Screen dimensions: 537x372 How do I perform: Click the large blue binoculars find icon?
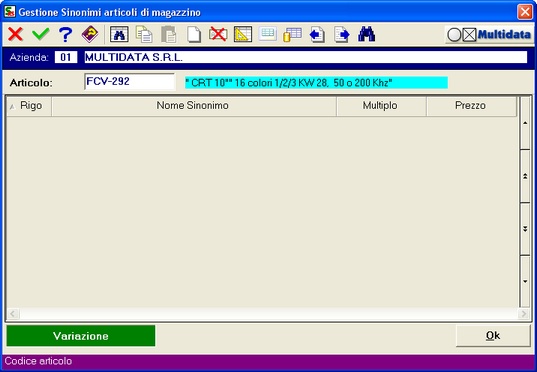point(366,34)
